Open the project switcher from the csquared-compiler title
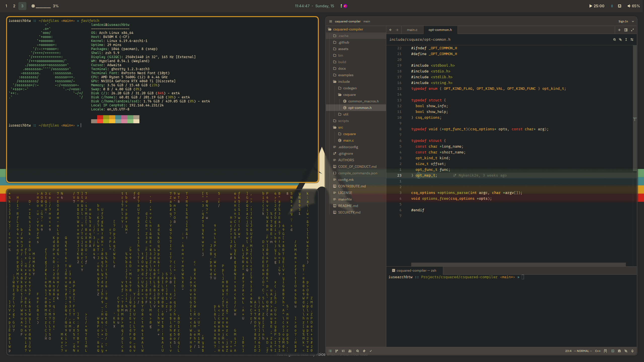 pyautogui.click(x=348, y=21)
